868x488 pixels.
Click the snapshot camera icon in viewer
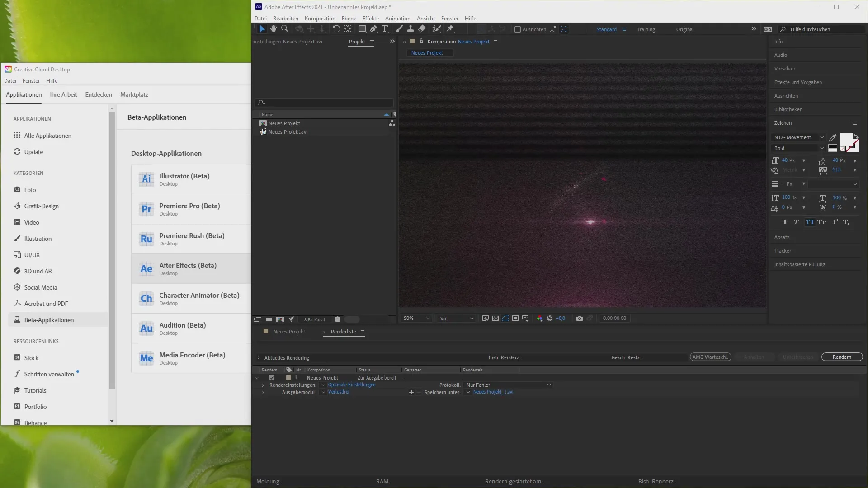580,319
